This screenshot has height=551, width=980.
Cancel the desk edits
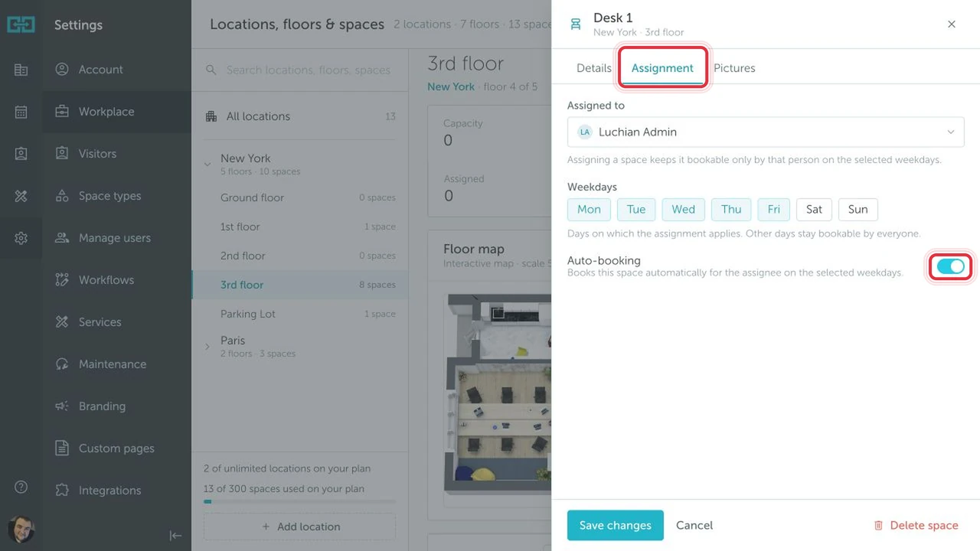pyautogui.click(x=694, y=525)
